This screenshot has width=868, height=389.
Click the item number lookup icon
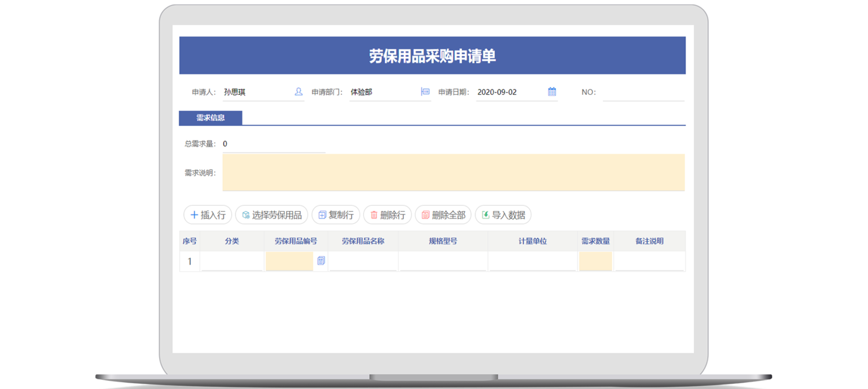coord(321,261)
